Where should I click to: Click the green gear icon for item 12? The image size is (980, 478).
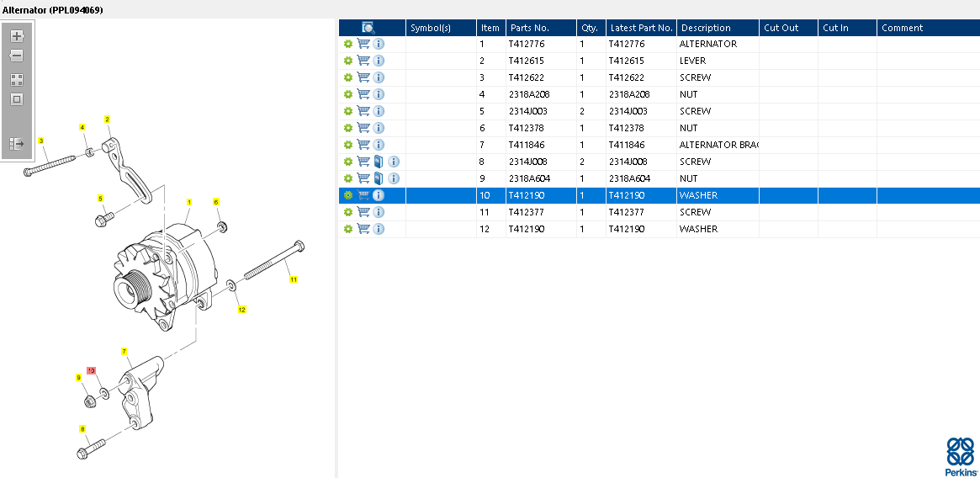(348, 229)
